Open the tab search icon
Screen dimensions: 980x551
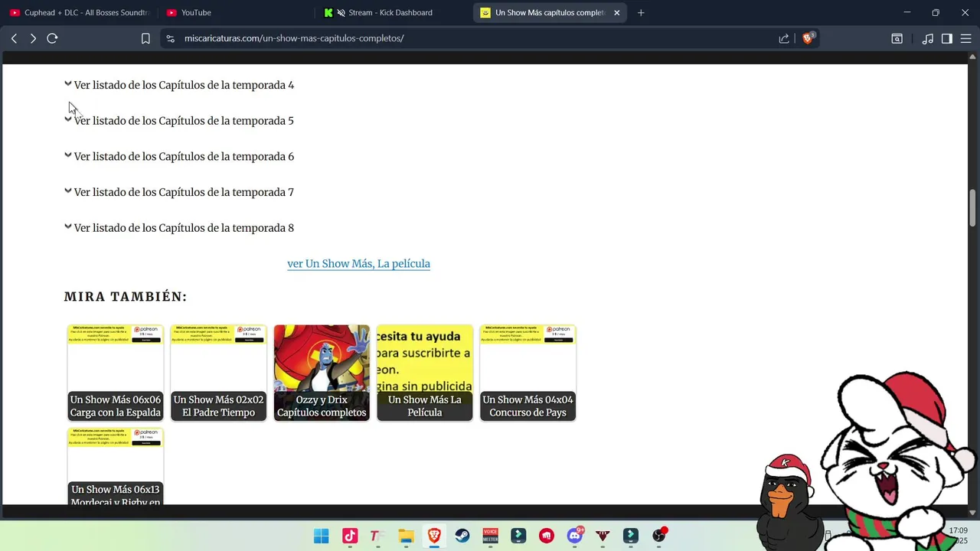(897, 38)
